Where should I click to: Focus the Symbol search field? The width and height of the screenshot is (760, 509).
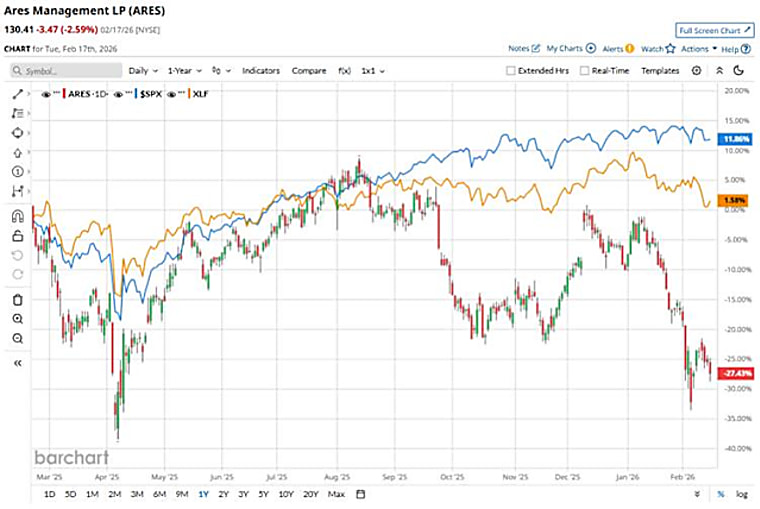coord(66,71)
